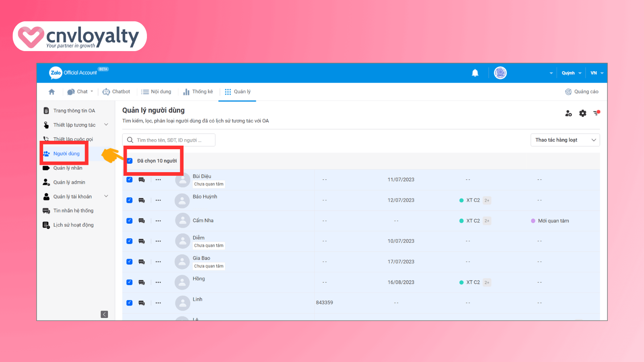Image resolution: width=644 pixels, height=362 pixels.
Task: Open the settings gear icon
Action: [x=582, y=113]
